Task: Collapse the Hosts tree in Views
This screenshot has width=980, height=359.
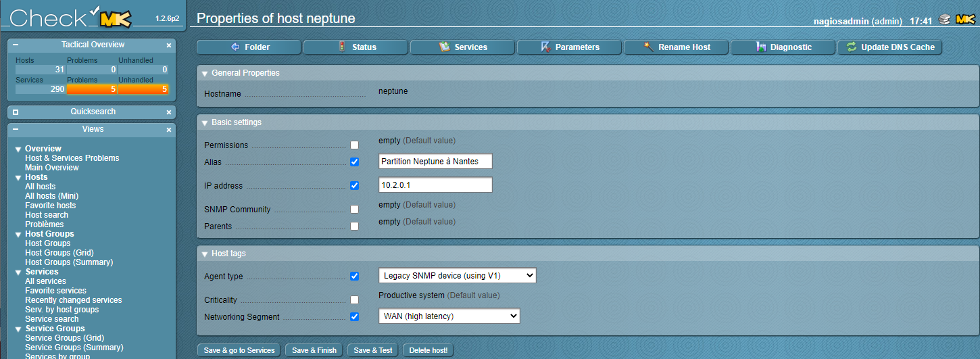Action: (x=18, y=178)
